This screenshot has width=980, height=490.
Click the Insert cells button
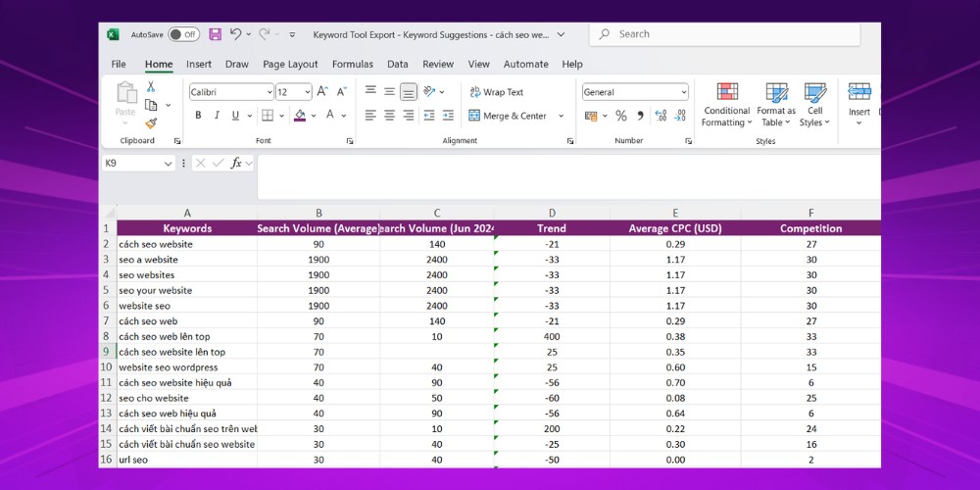[859, 105]
